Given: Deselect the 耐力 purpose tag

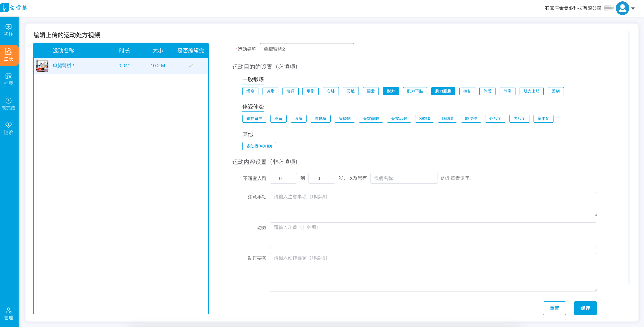Looking at the screenshot, I should (x=391, y=91).
